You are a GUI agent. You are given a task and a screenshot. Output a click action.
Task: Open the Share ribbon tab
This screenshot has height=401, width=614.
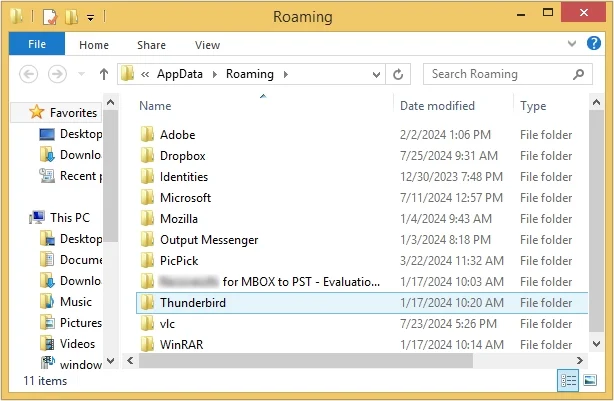point(151,45)
